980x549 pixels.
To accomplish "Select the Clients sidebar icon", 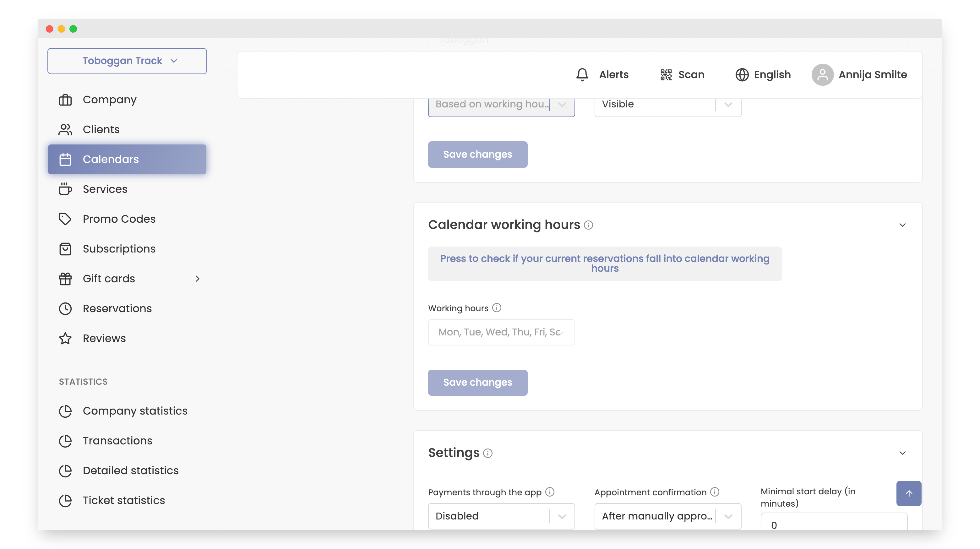I will (65, 129).
